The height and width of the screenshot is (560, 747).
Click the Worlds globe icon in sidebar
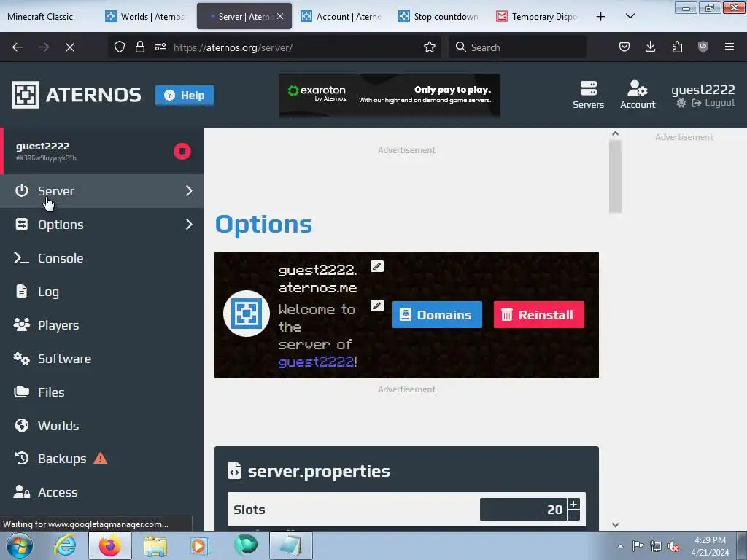[x=21, y=425]
